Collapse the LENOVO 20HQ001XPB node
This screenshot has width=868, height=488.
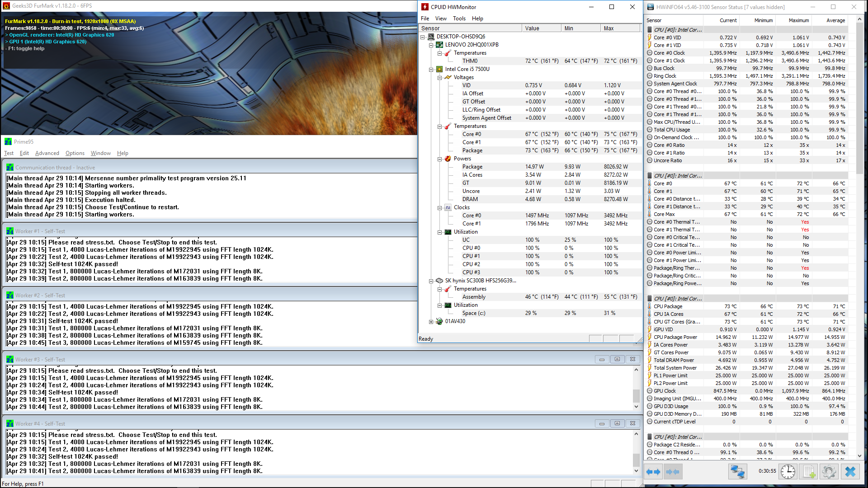(x=431, y=45)
